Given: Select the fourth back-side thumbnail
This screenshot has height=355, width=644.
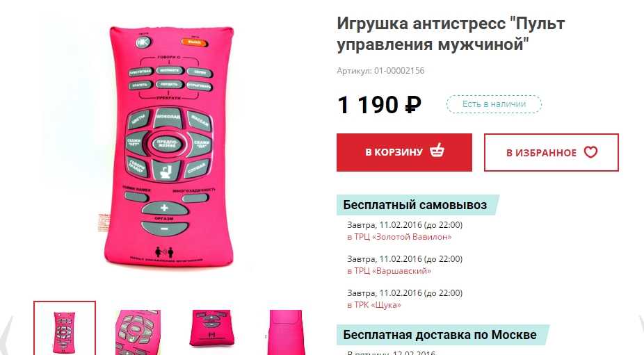Looking at the screenshot, I should 285,333.
